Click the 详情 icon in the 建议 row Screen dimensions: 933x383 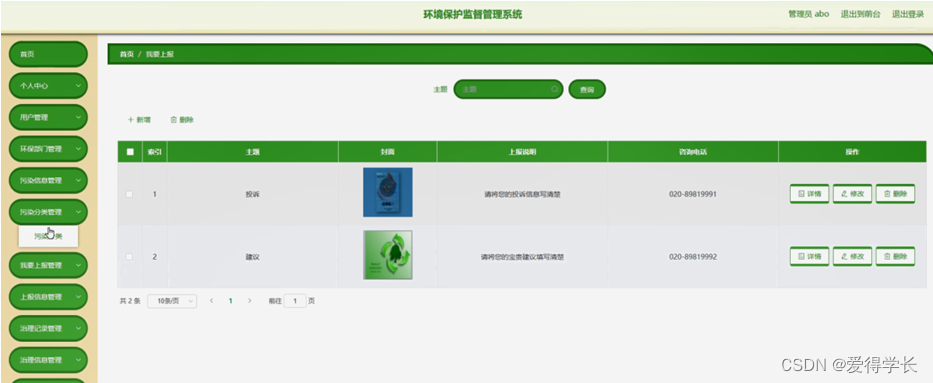[x=801, y=257]
